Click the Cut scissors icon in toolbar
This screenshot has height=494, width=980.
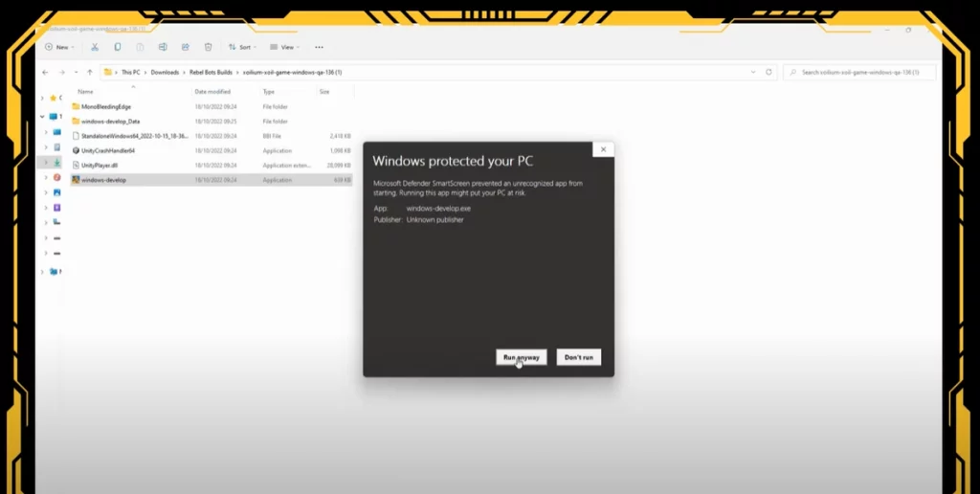tap(95, 47)
